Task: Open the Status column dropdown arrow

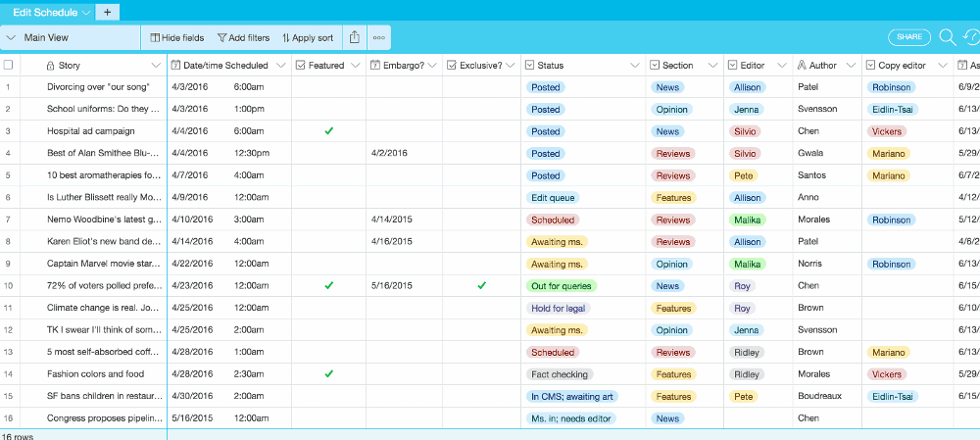Action: coord(635,65)
